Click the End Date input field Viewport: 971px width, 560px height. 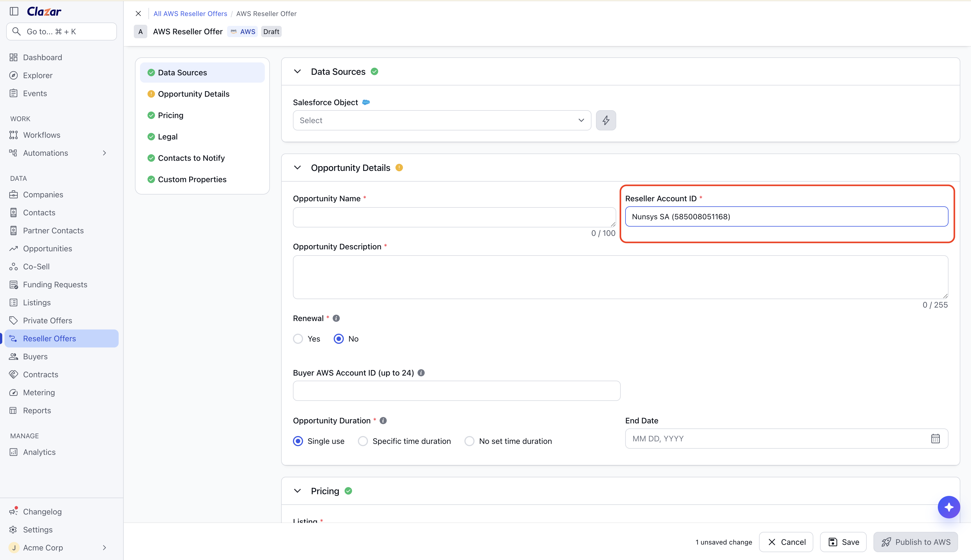click(x=786, y=439)
